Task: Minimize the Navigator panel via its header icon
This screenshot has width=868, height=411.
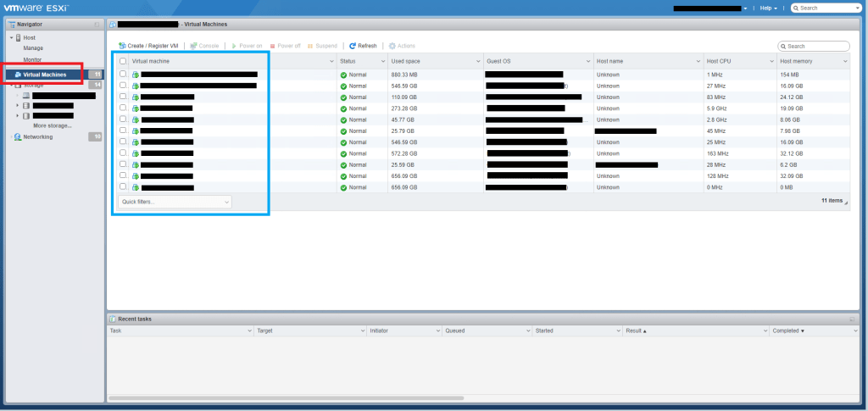Action: coord(97,25)
